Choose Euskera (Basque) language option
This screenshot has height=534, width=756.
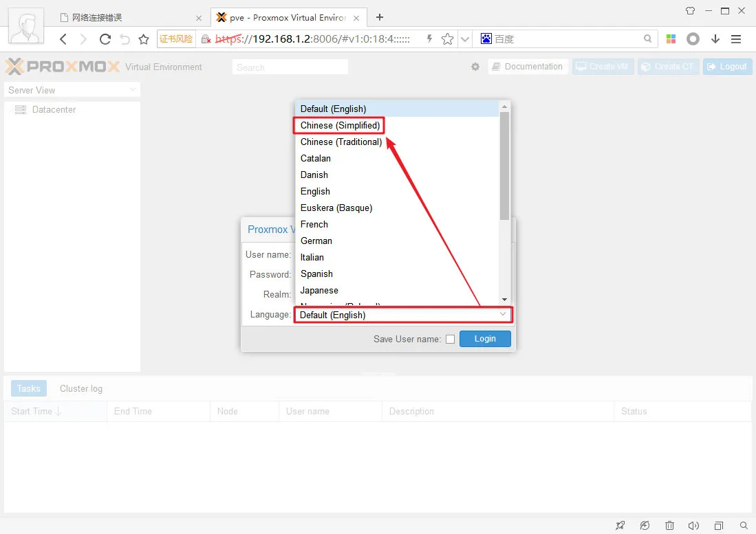coord(397,208)
